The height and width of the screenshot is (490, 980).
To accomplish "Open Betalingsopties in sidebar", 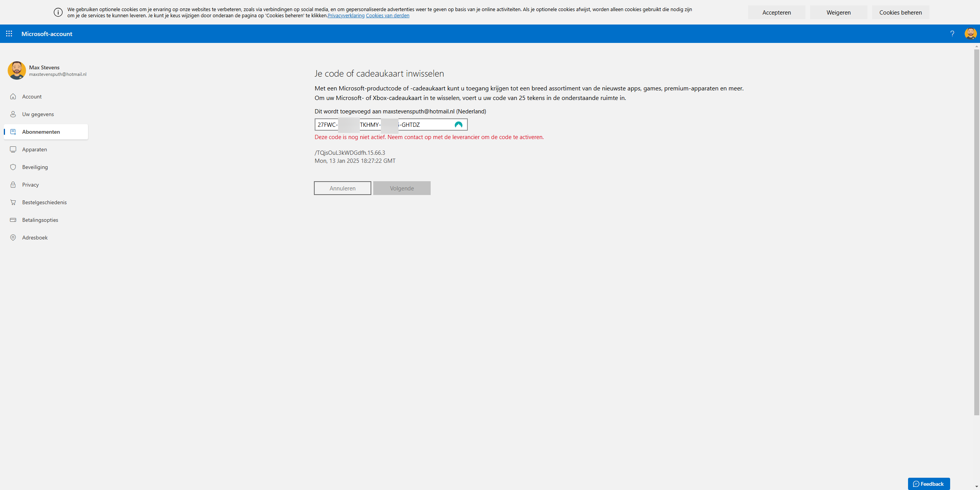I will pos(40,220).
